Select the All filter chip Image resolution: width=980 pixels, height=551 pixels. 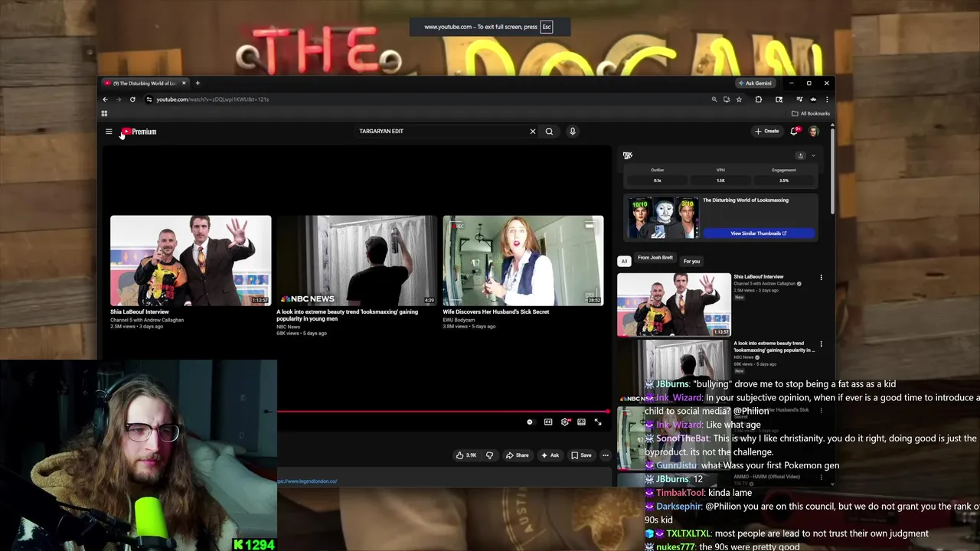[624, 261]
